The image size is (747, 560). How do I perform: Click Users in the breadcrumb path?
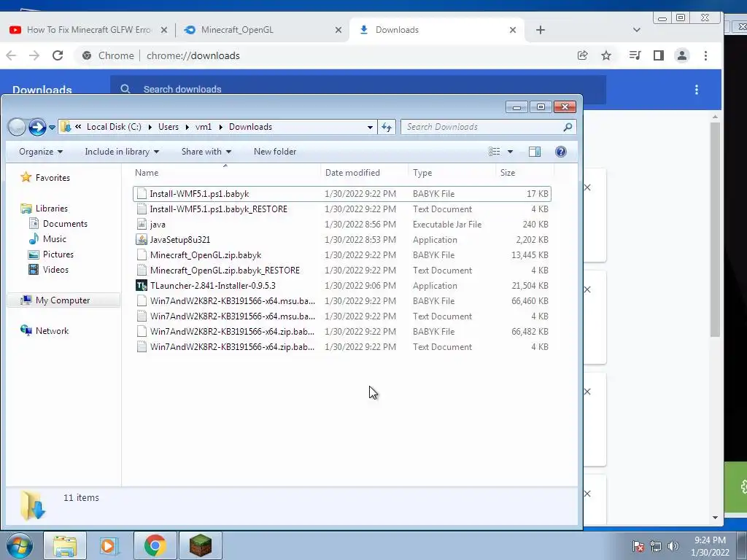(x=169, y=127)
